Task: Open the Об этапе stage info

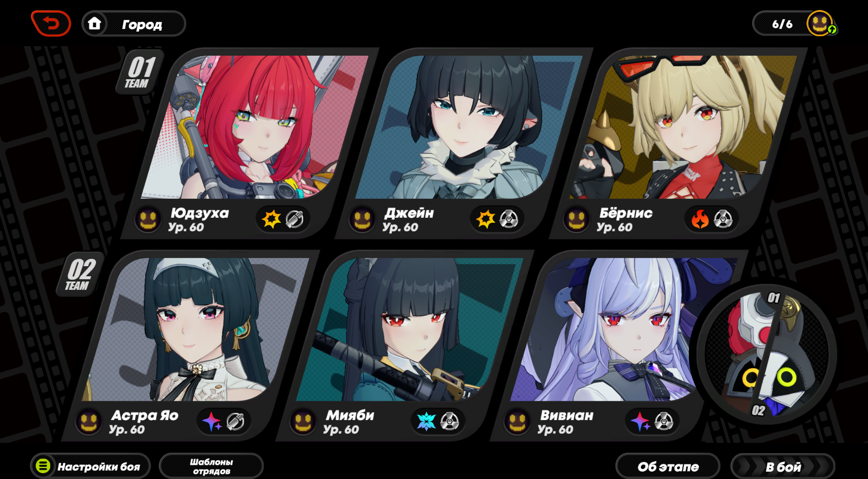Action: (668, 466)
